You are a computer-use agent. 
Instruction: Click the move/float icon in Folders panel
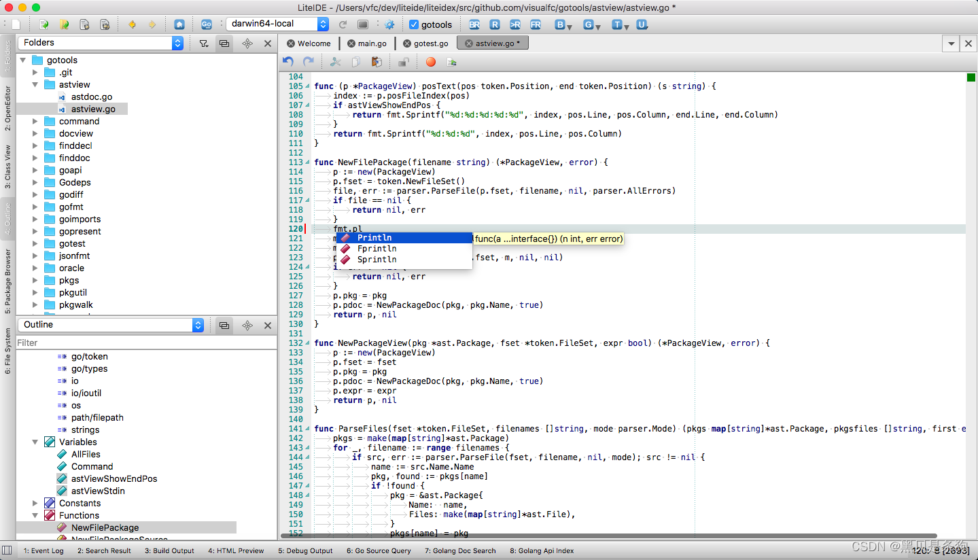pos(247,43)
